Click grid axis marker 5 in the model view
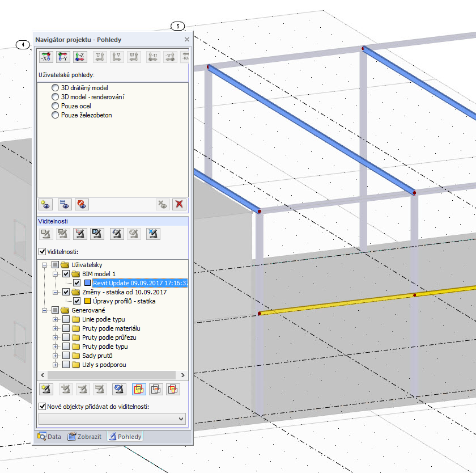 click(177, 26)
